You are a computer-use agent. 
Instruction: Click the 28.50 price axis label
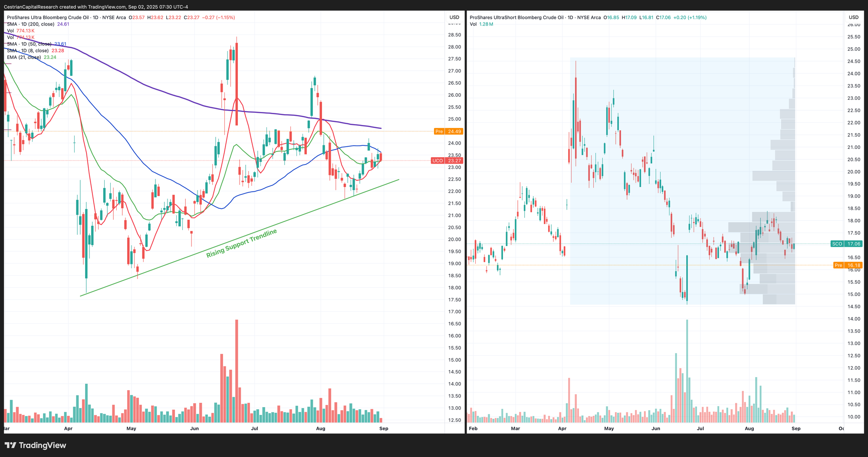pyautogui.click(x=454, y=35)
